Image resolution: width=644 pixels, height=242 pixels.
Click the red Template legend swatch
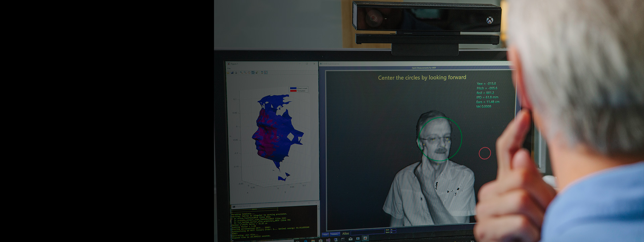point(293,91)
